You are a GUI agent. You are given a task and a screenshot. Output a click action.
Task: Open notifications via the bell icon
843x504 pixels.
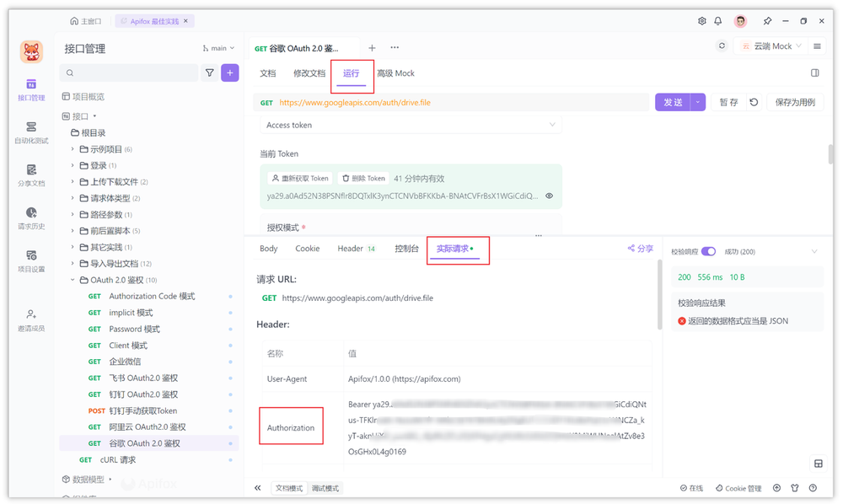[719, 20]
